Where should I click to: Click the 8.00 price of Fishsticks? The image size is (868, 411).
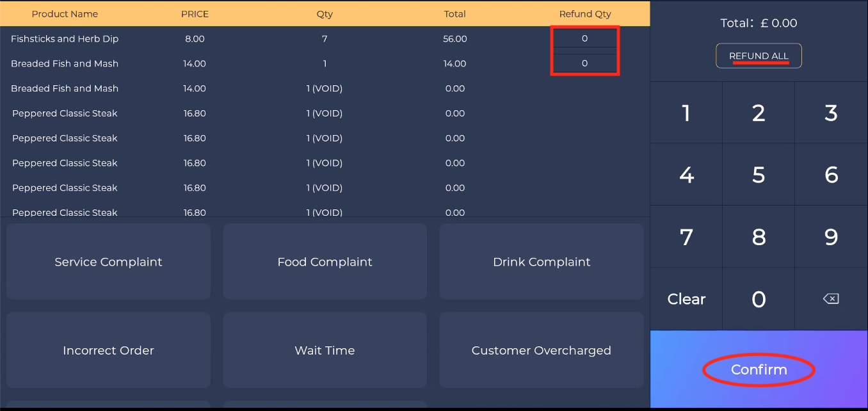click(x=195, y=38)
